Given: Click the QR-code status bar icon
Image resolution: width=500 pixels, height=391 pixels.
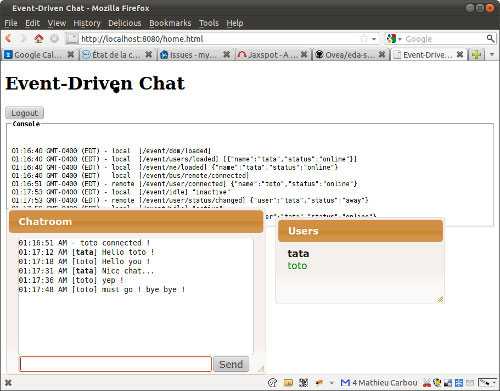Looking at the screenshot, I should [303, 383].
